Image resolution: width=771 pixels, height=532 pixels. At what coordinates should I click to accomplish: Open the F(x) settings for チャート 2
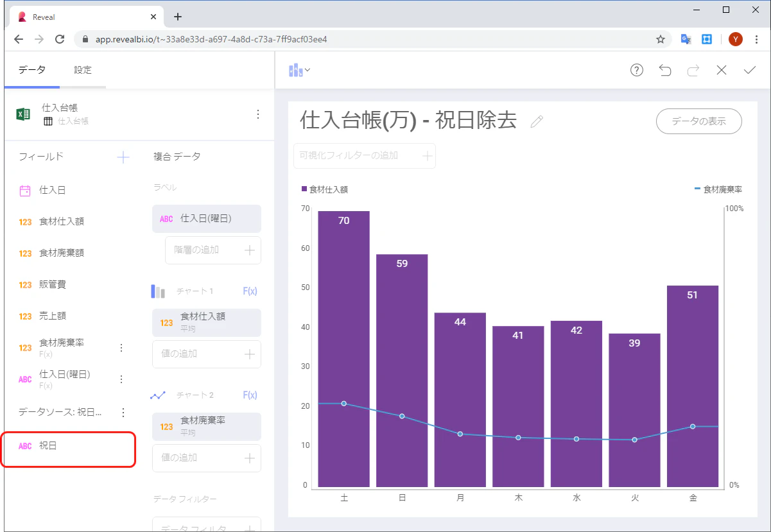(x=250, y=395)
